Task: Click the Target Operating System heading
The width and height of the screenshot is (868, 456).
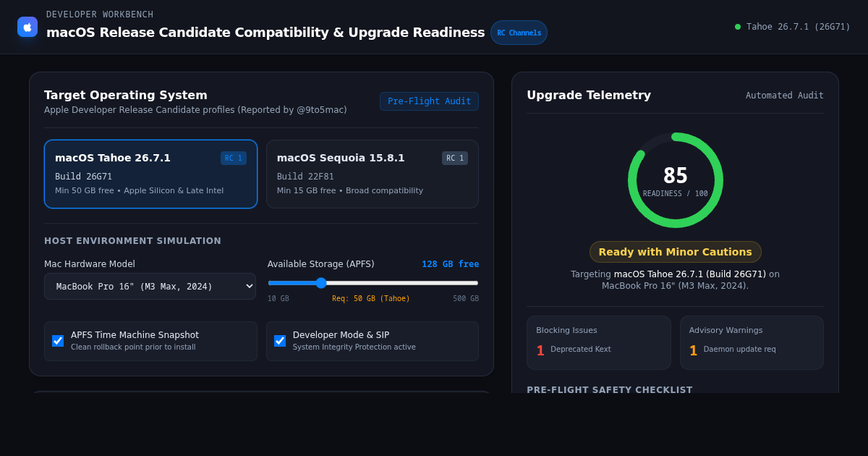Action: pyautogui.click(x=126, y=95)
